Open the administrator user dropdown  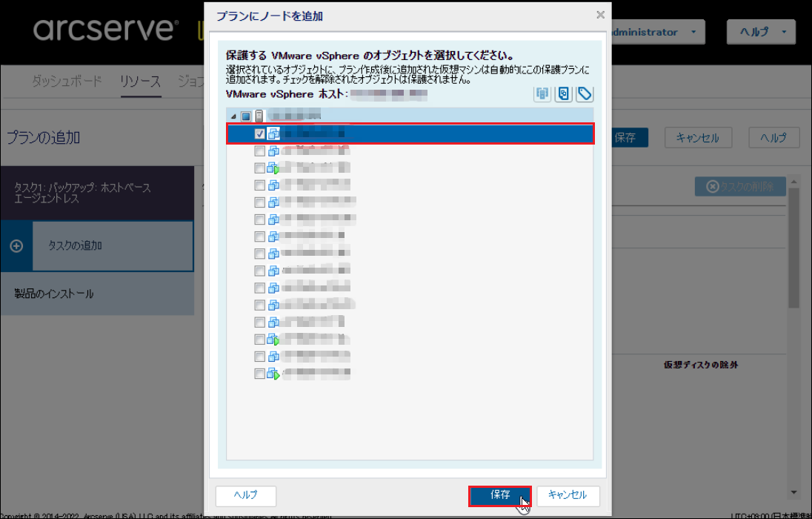click(x=658, y=32)
